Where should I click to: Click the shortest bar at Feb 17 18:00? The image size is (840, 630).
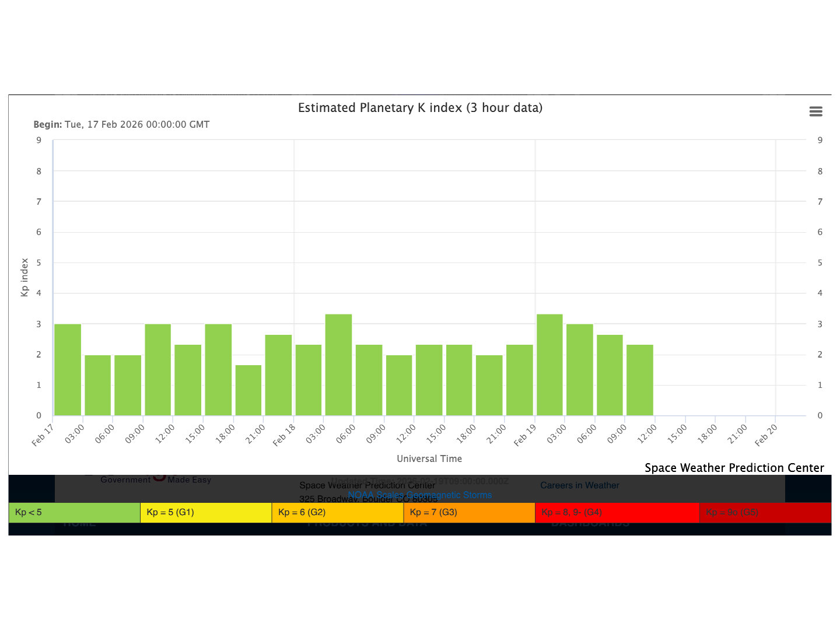249,390
